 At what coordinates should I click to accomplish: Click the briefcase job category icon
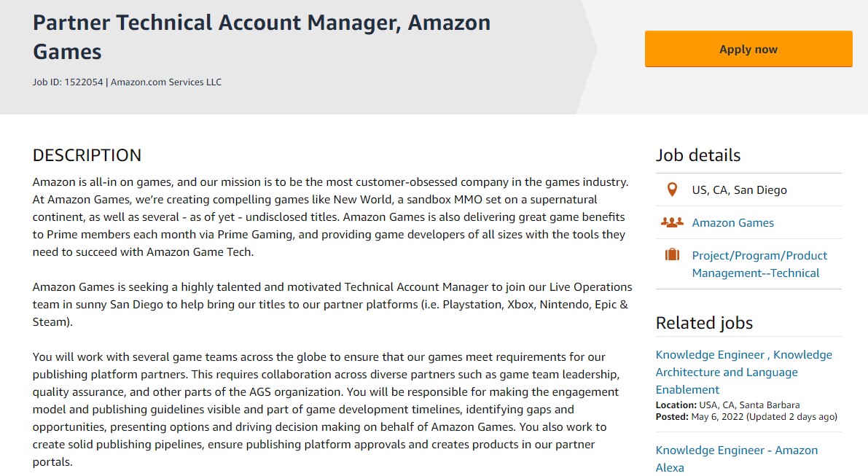tap(672, 254)
